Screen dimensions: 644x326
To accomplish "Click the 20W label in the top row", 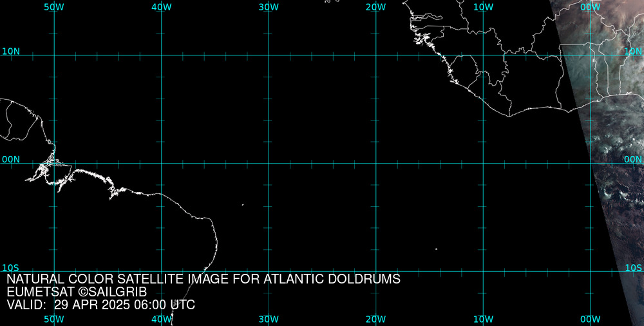I will (x=376, y=7).
